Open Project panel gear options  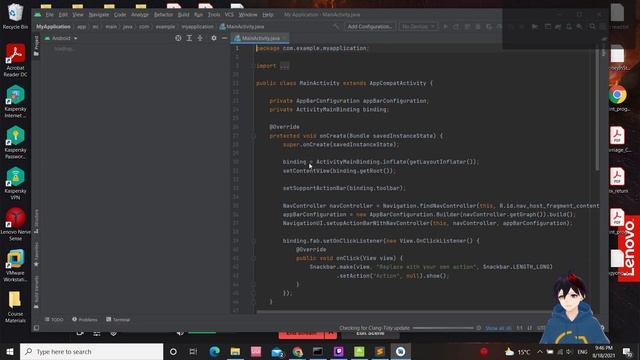tap(214, 38)
